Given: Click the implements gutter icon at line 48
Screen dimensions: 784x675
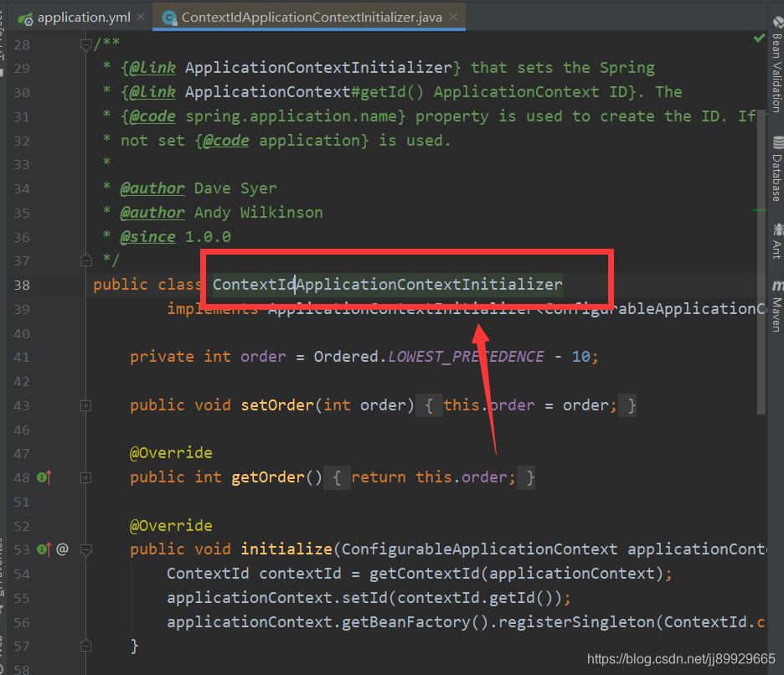Looking at the screenshot, I should (x=44, y=477).
